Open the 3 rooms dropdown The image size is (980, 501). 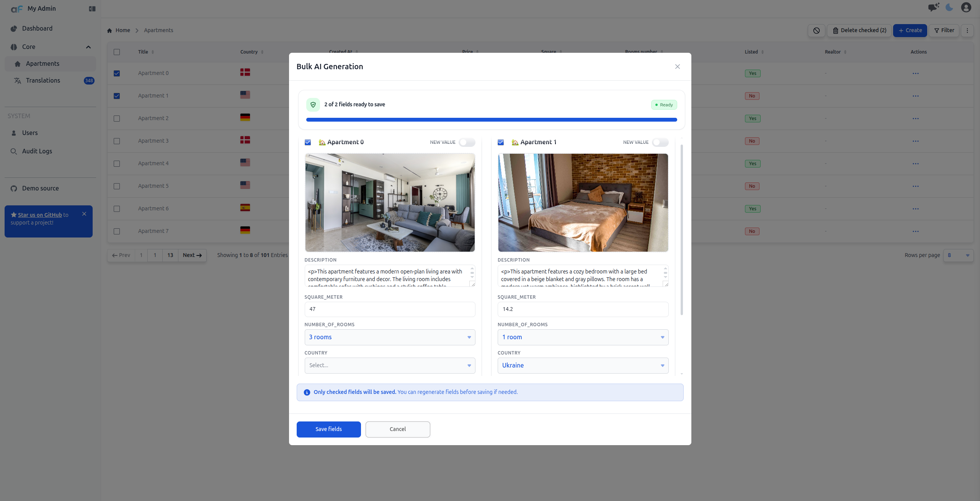pos(390,337)
